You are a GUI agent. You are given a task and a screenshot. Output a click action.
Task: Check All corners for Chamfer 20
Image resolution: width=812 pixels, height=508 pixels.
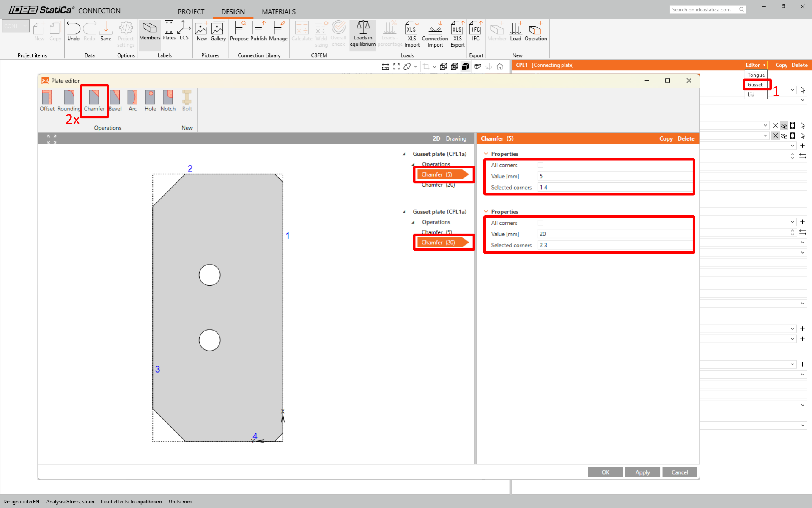(540, 223)
